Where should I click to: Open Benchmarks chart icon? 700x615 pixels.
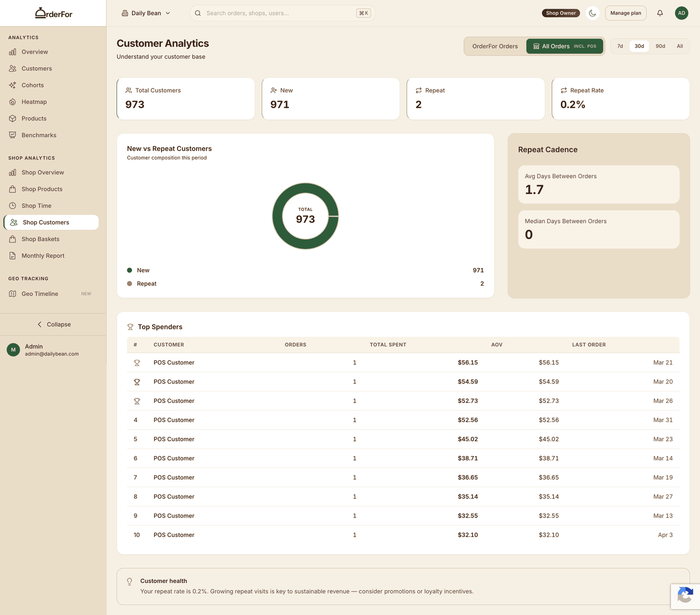12,135
